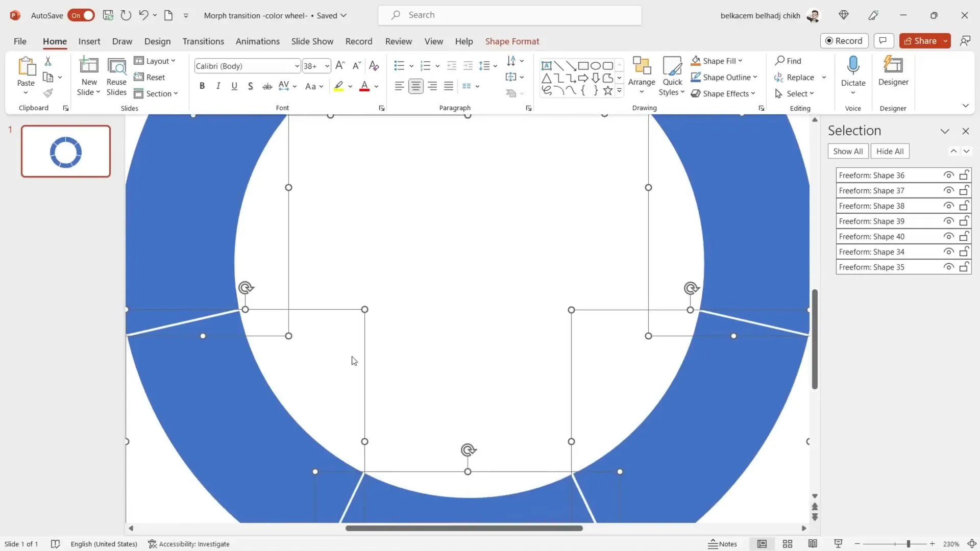This screenshot has width=980, height=551.
Task: Switch to Reading View
Action: [813, 544]
